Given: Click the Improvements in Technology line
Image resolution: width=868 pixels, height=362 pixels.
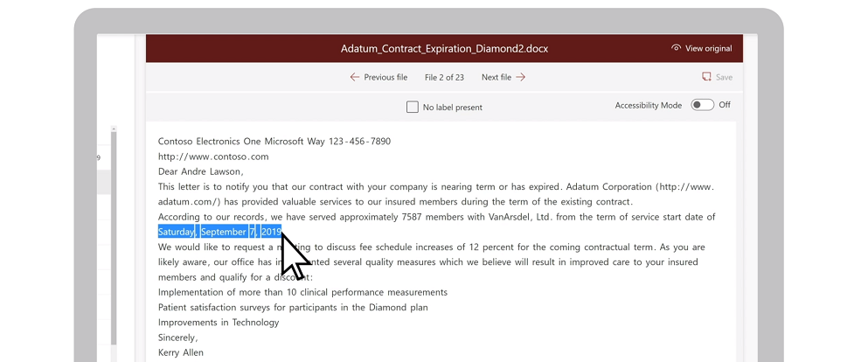Looking at the screenshot, I should coord(219,322).
